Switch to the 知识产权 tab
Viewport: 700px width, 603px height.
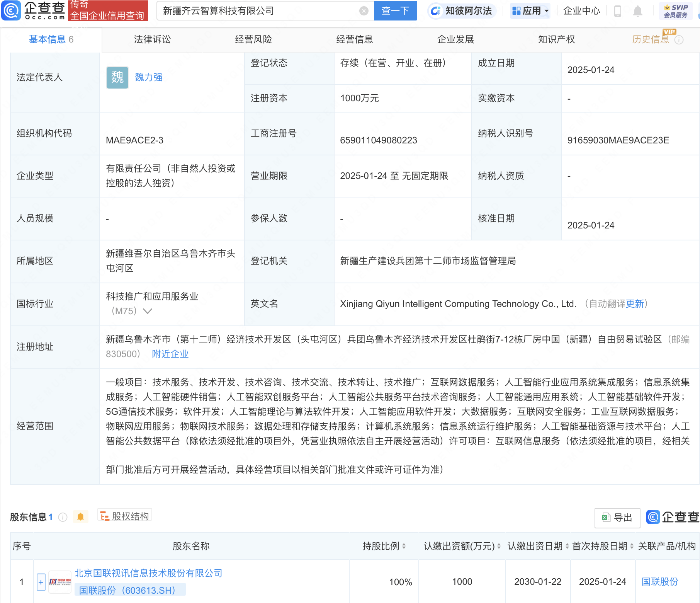pos(557,39)
